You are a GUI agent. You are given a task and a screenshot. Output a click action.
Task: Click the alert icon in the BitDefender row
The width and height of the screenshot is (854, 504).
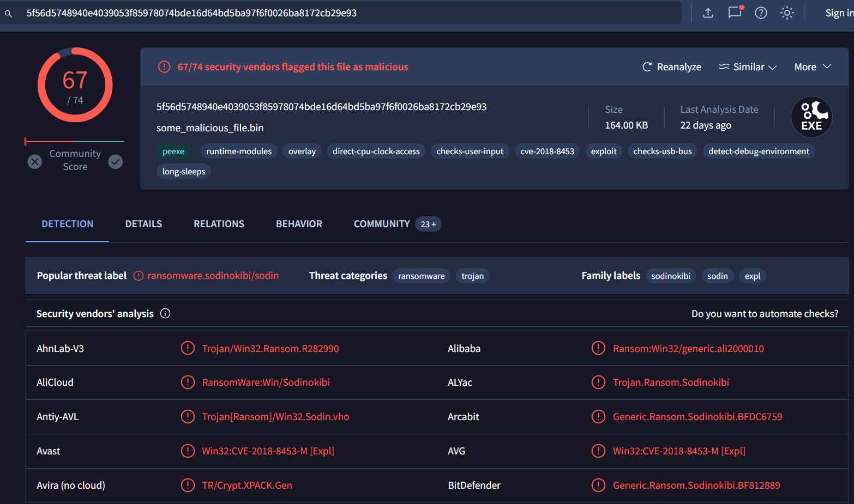click(x=598, y=485)
